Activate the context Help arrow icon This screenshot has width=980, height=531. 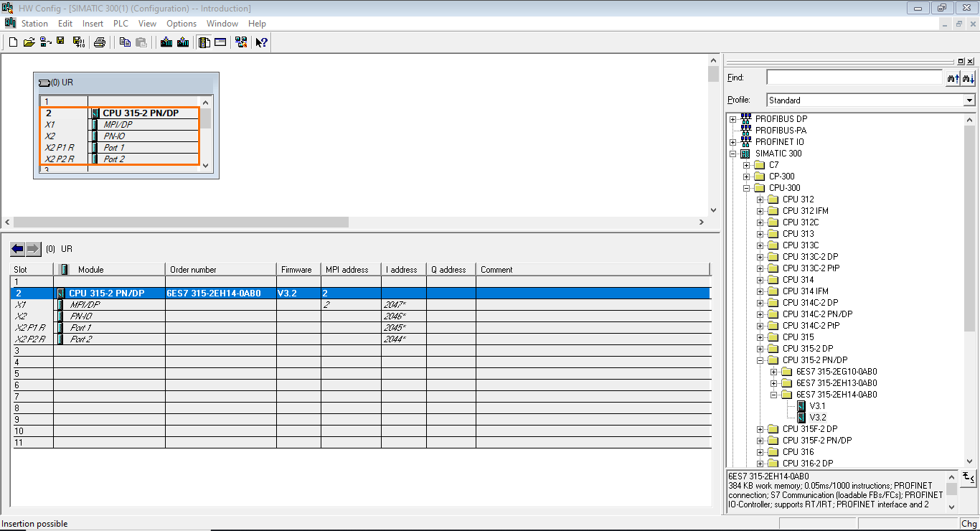pos(262,42)
